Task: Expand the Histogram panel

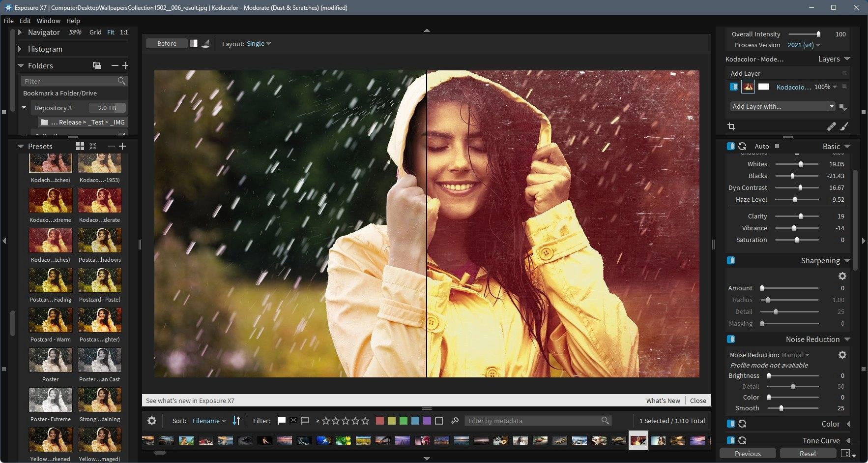Action: point(20,49)
